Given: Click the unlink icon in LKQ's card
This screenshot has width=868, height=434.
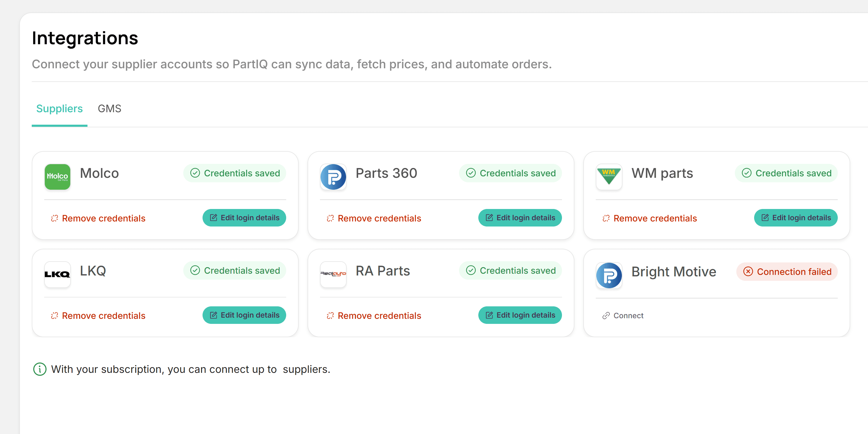Looking at the screenshot, I should tap(55, 316).
